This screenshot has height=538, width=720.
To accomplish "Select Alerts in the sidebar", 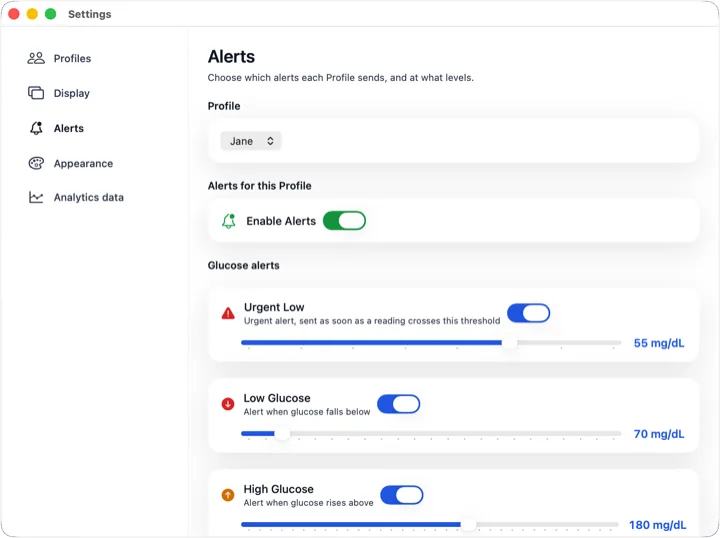I will pyautogui.click(x=68, y=128).
